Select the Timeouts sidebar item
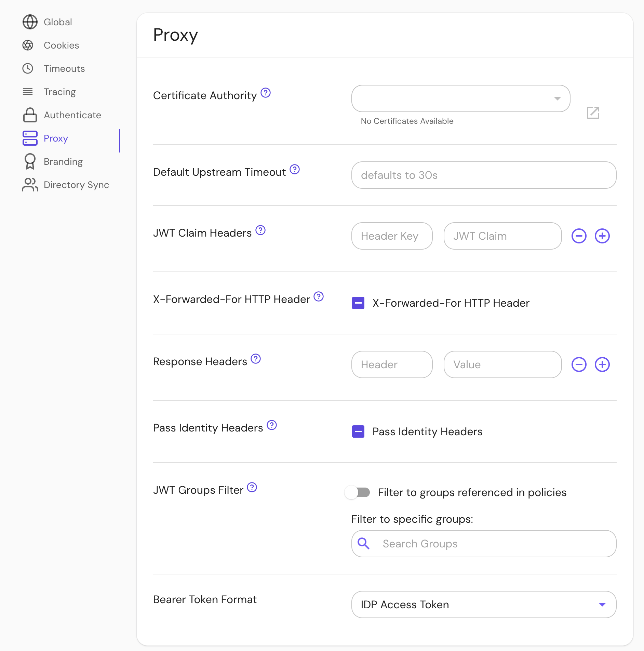 tap(64, 69)
